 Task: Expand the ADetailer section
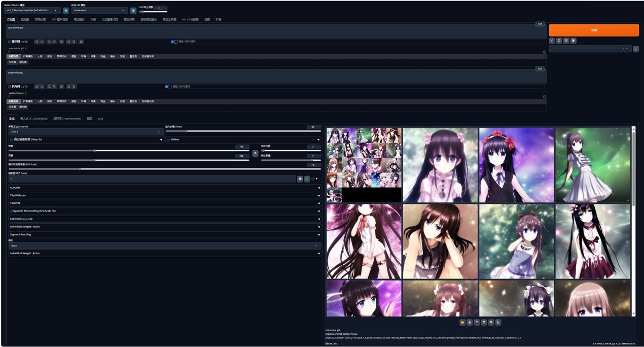pos(164,188)
